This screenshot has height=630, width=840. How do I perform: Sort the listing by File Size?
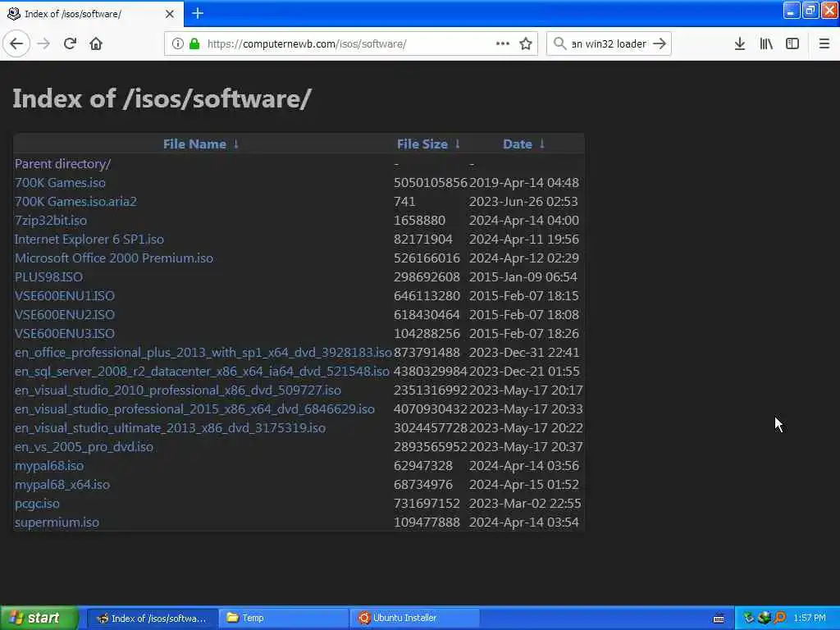click(x=422, y=144)
